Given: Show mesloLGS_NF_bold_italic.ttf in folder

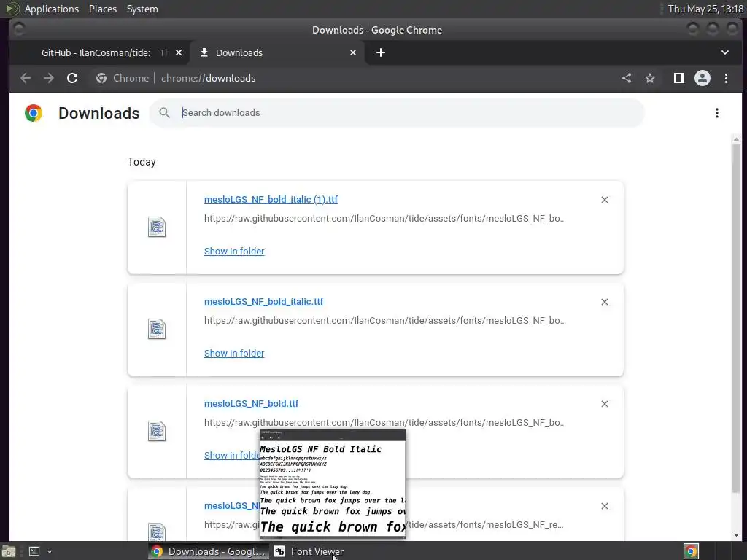Looking at the screenshot, I should coord(234,354).
